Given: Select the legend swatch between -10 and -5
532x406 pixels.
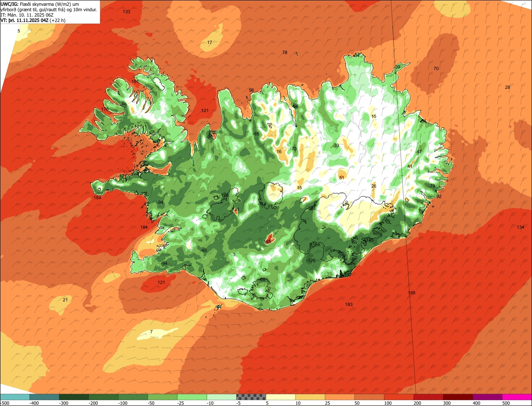Looking at the screenshot, I should (222, 397).
